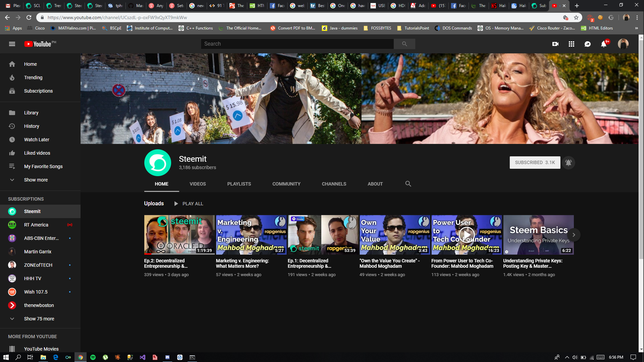This screenshot has width=644, height=362.
Task: Switch to the ABOUT tab
Action: pyautogui.click(x=375, y=184)
